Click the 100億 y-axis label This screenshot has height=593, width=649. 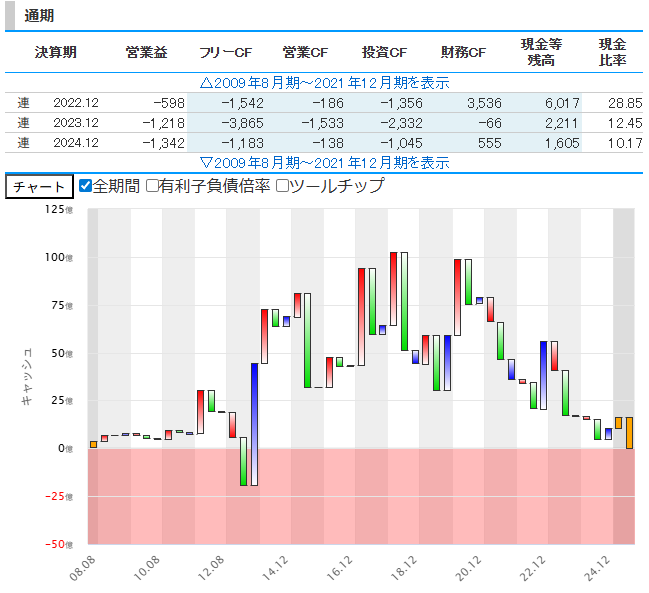59,257
